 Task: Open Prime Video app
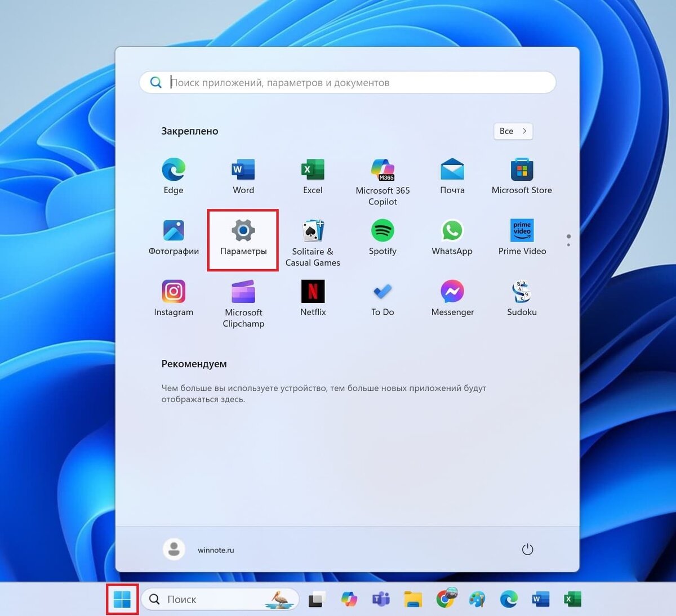522,237
